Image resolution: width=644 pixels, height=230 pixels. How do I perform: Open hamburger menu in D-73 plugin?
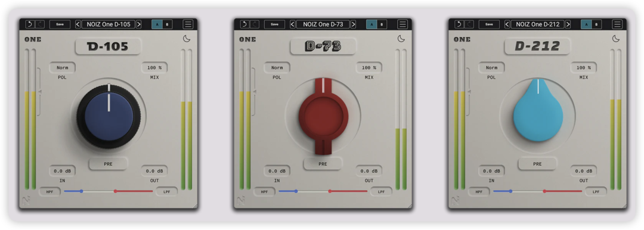pyautogui.click(x=402, y=24)
